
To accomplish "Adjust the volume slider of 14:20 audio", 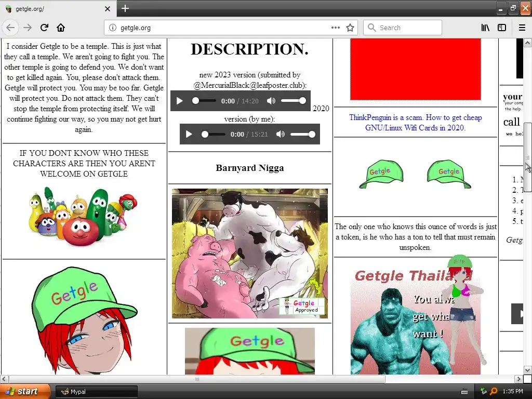I will pos(294,101).
